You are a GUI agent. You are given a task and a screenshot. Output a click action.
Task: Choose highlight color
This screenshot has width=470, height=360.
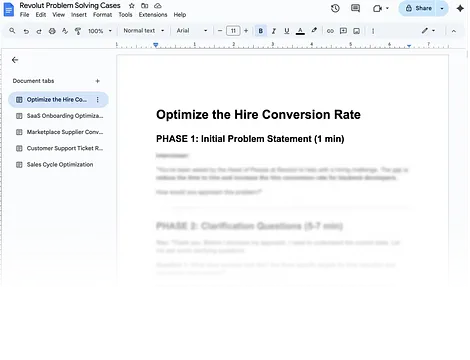pos(314,31)
